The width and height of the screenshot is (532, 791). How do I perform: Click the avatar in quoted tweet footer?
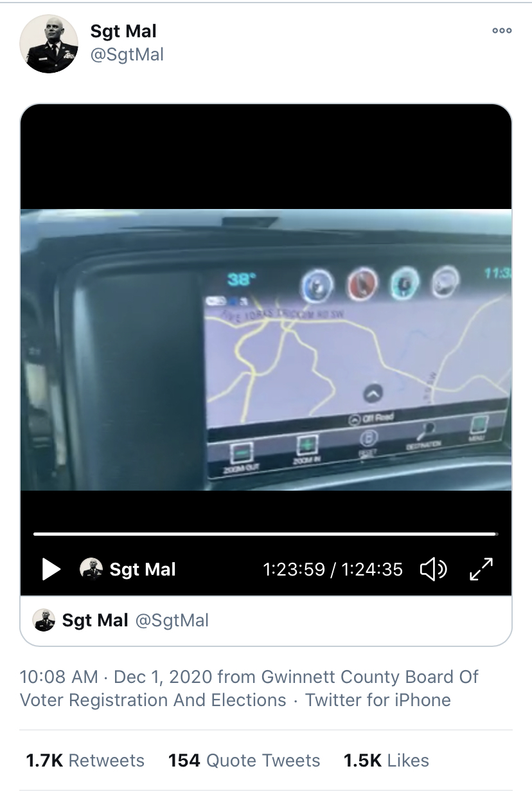(44, 620)
